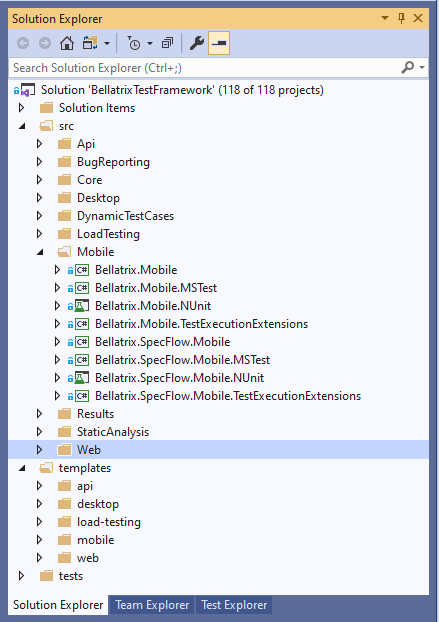Viewport: 439px width, 622px height.
Task: Select the Bellatrix.SpecFlow.Mobile project name
Action: coord(163,342)
